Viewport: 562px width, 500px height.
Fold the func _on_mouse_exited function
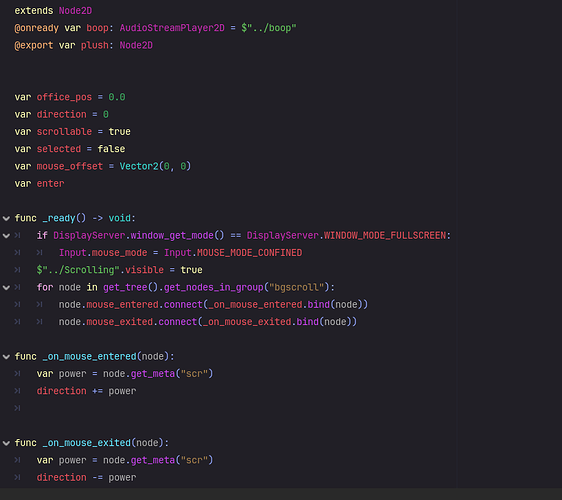pyautogui.click(x=6, y=443)
